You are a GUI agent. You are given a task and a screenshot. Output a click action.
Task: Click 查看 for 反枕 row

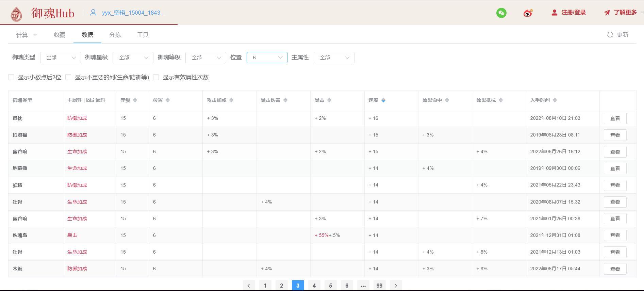pos(615,118)
